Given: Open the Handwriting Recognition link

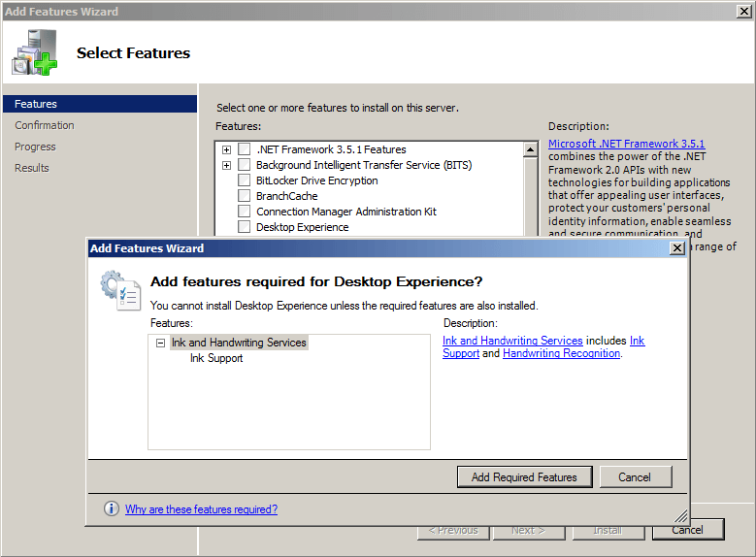Looking at the screenshot, I should [x=561, y=353].
